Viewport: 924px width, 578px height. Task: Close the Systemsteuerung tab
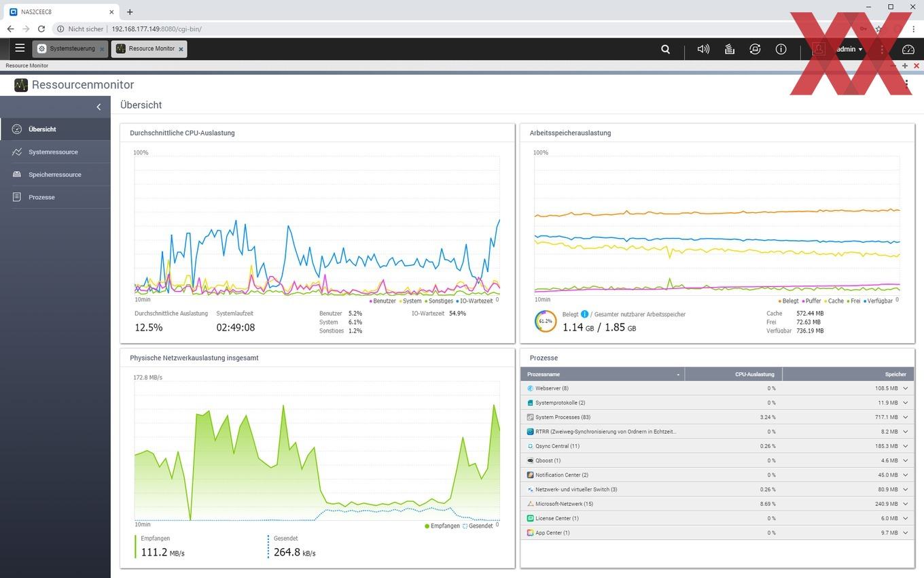tap(102, 49)
